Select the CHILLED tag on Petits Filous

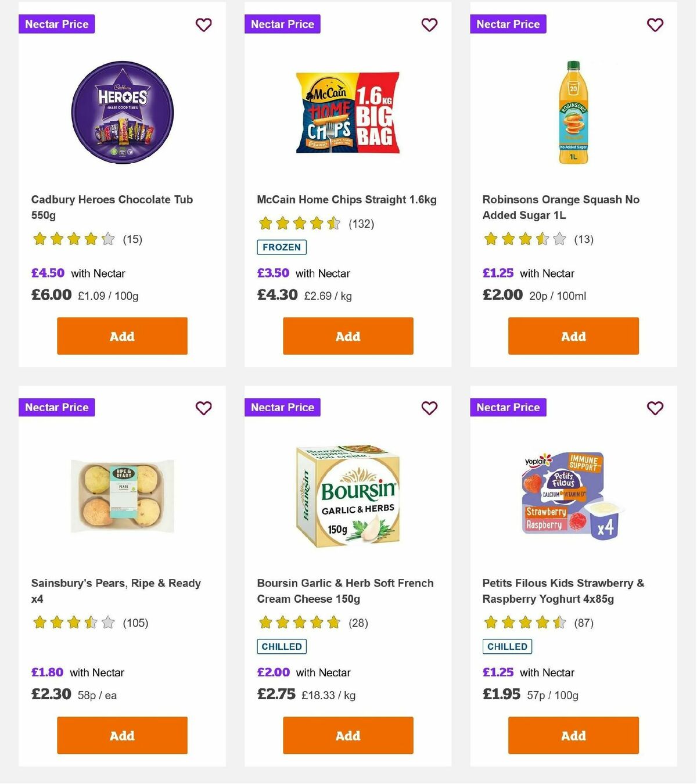[x=507, y=646]
